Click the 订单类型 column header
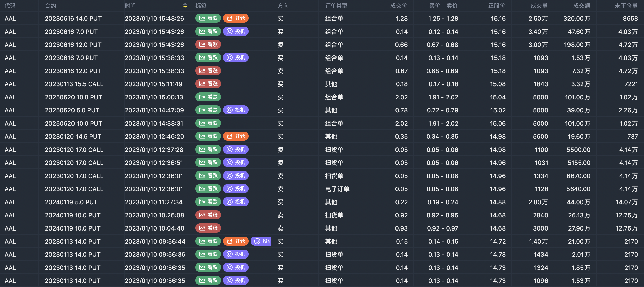 pyautogui.click(x=336, y=6)
